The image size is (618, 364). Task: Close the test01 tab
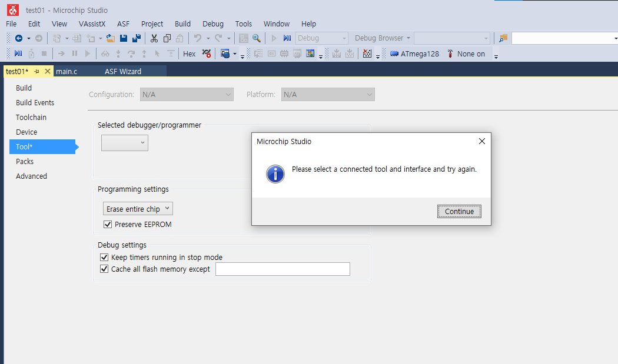(47, 71)
